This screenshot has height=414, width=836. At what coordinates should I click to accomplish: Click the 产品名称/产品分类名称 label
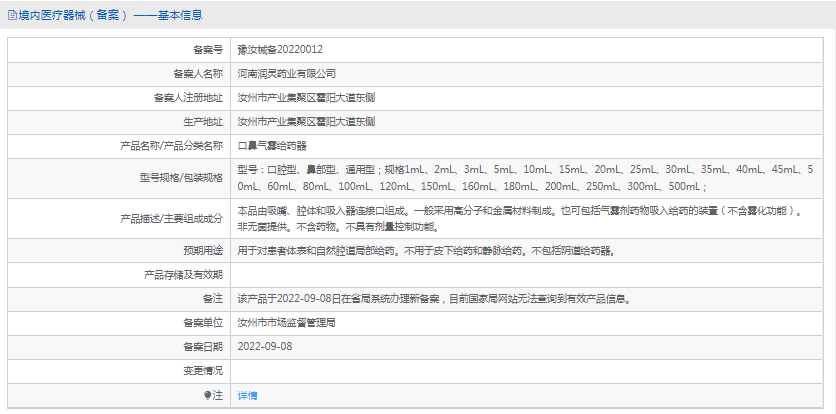pyautogui.click(x=172, y=146)
